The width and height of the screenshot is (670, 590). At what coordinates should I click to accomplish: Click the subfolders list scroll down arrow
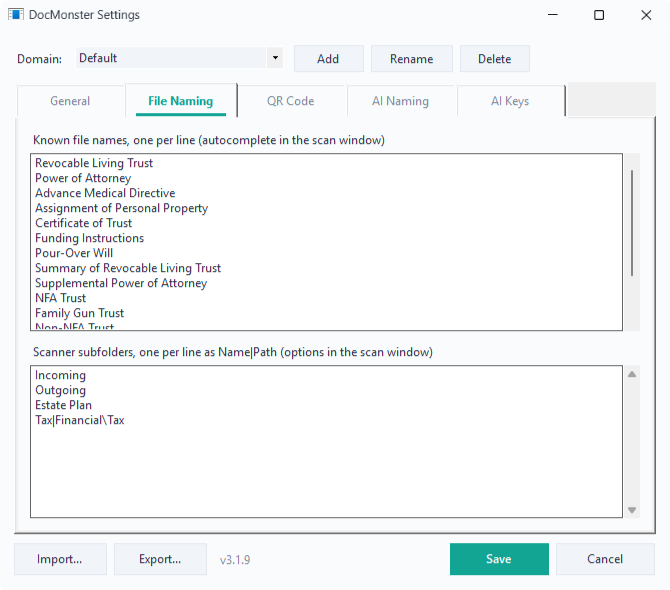632,510
